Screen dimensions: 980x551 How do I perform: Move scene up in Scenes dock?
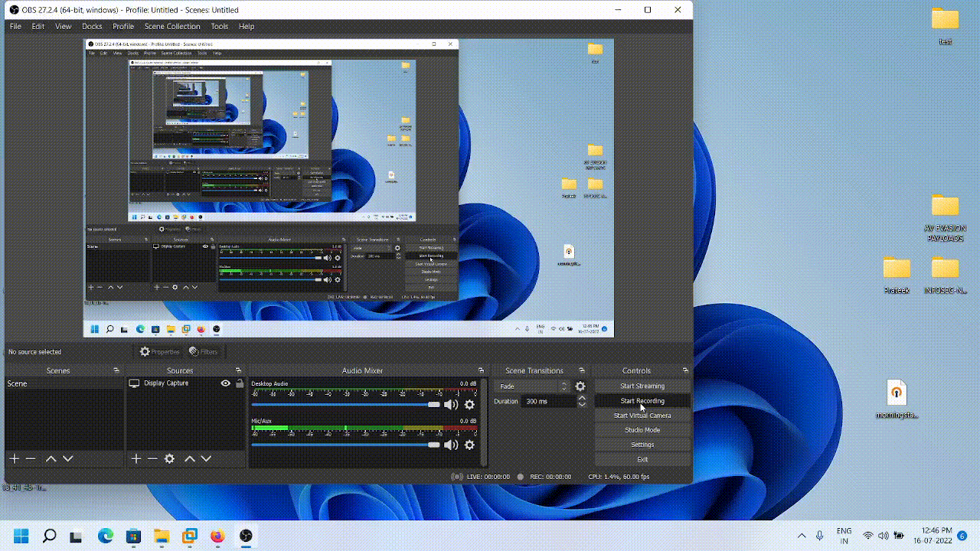coord(51,458)
